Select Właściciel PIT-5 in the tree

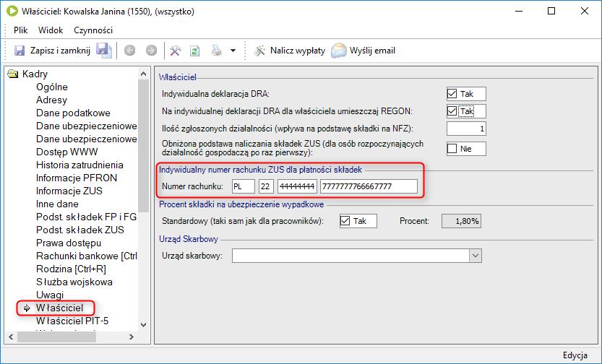click(72, 321)
